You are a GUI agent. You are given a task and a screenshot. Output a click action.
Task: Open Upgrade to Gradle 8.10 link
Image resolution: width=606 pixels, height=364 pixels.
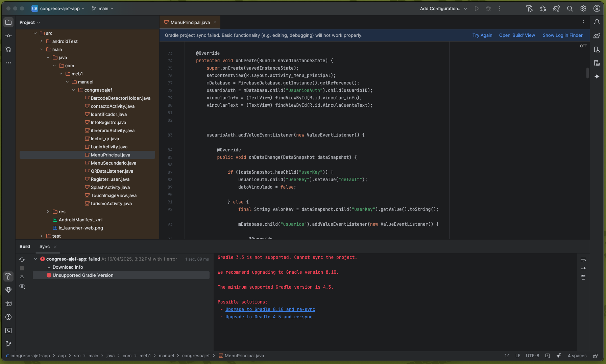(x=270, y=309)
